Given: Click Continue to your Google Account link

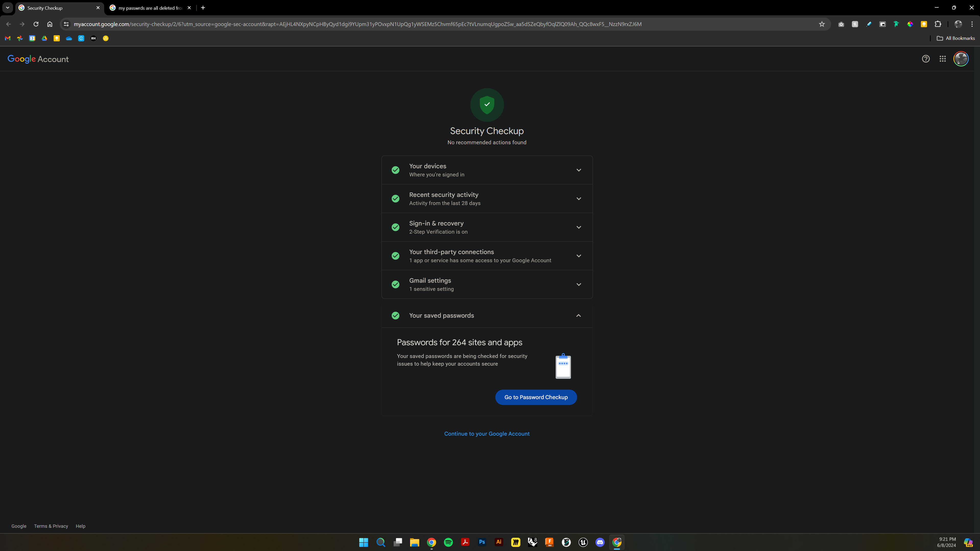Looking at the screenshot, I should click(487, 434).
